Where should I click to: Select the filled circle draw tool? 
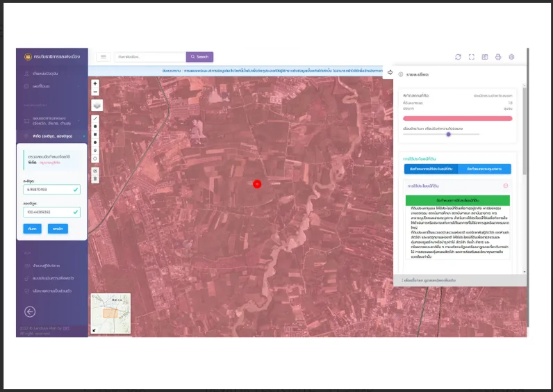click(x=95, y=142)
